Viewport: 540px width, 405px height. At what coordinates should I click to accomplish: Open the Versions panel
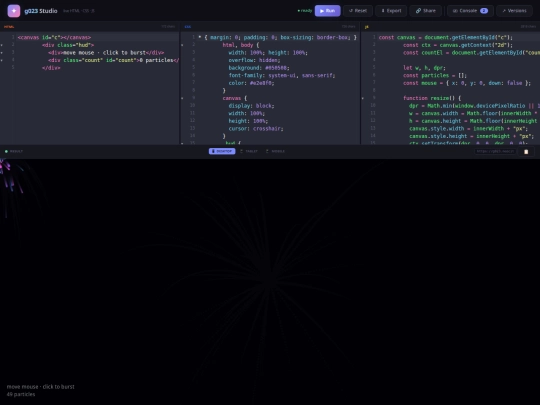pyautogui.click(x=514, y=11)
